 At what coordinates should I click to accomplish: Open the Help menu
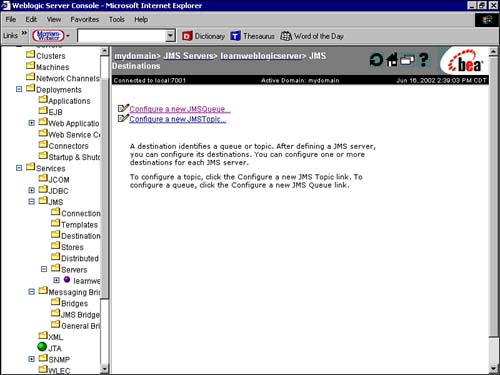pyautogui.click(x=141, y=20)
